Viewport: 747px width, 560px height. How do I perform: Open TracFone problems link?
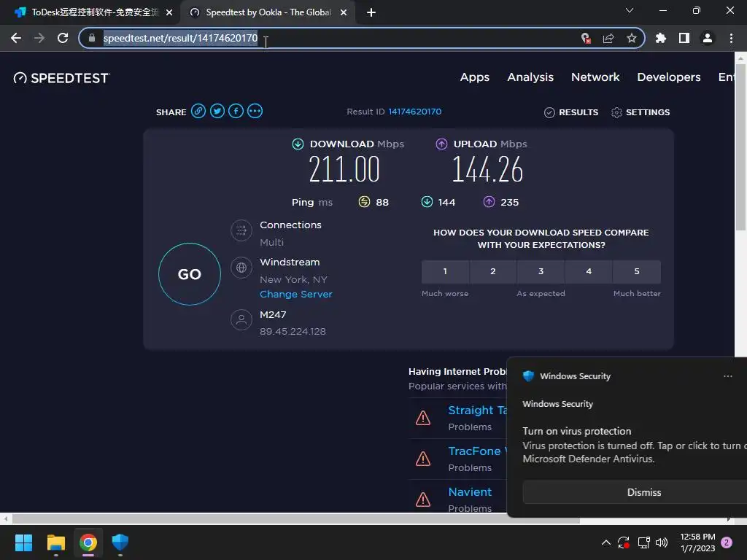pos(477,451)
